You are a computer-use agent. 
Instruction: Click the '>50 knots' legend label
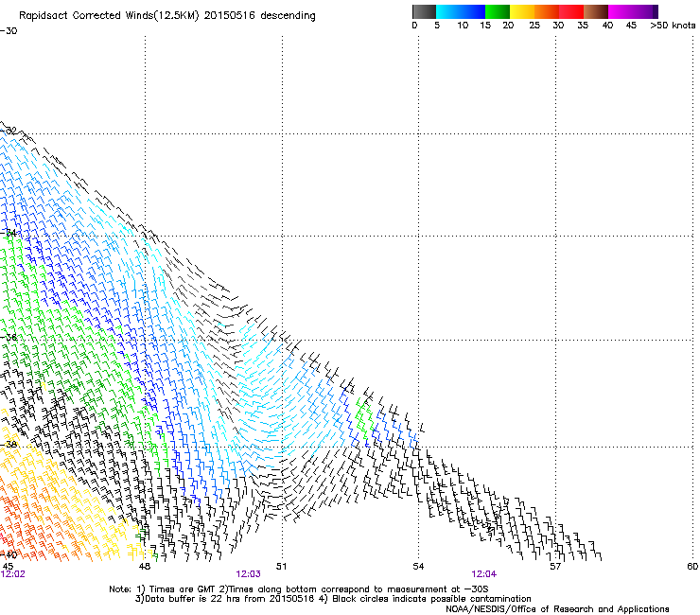pos(673,26)
